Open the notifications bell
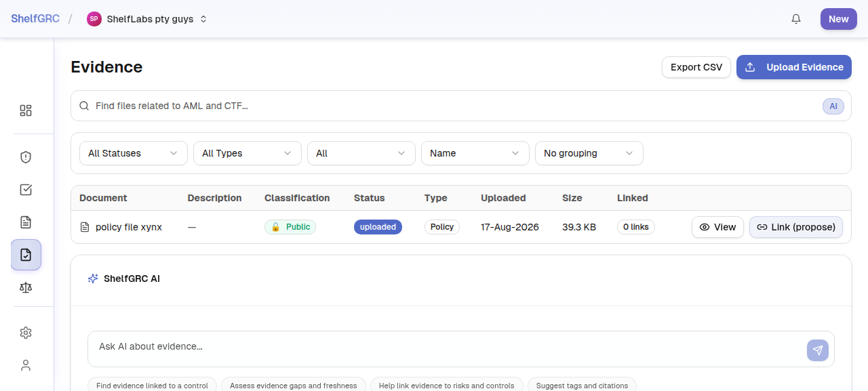868x391 pixels. 796,19
